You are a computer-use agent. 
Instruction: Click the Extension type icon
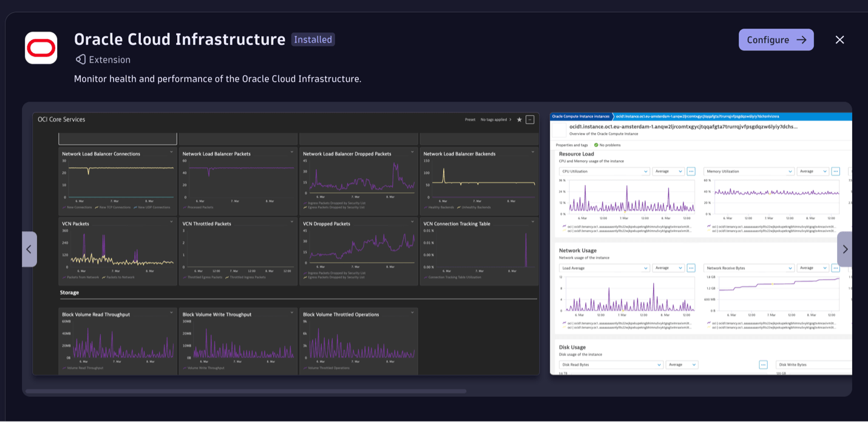[81, 59]
